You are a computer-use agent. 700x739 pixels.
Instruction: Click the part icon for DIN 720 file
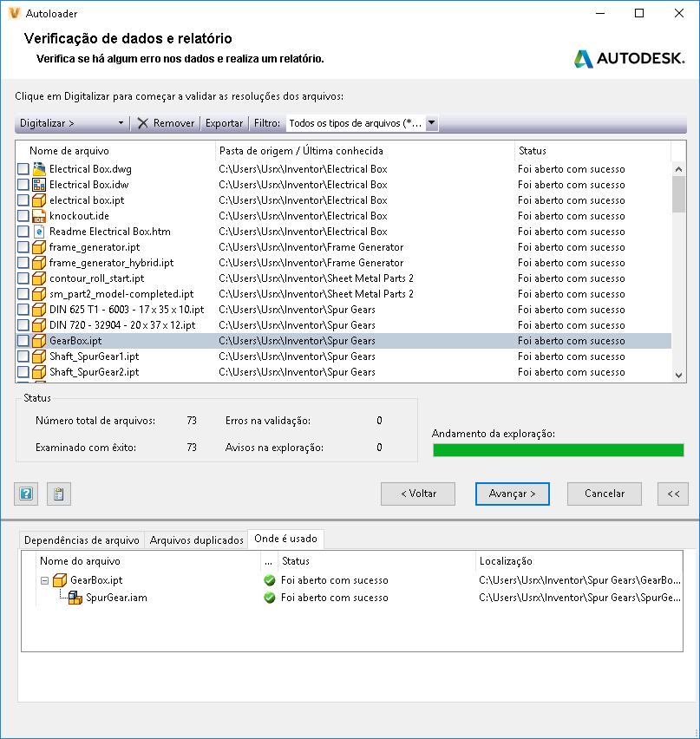point(39,324)
